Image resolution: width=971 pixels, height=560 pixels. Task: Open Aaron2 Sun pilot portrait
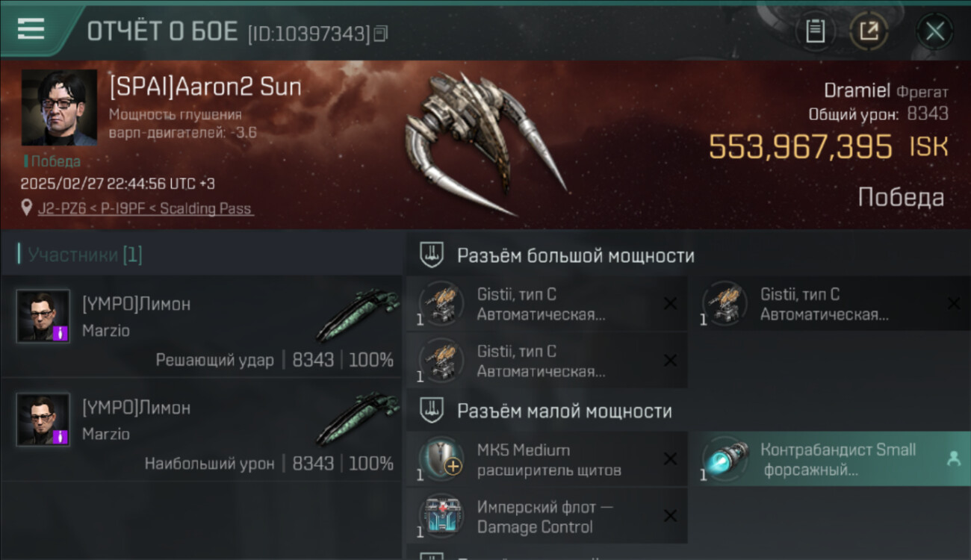59,108
